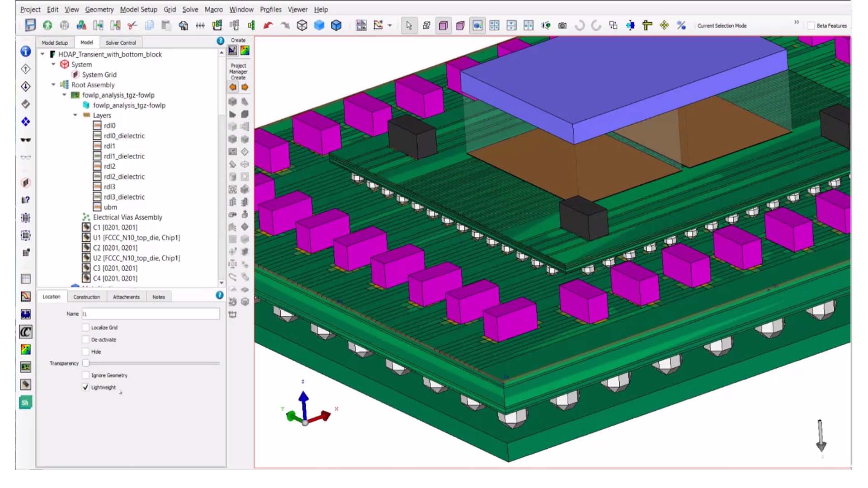Open the Geometry menu
Viewport: 868px width, 488px height.
coord(99,9)
